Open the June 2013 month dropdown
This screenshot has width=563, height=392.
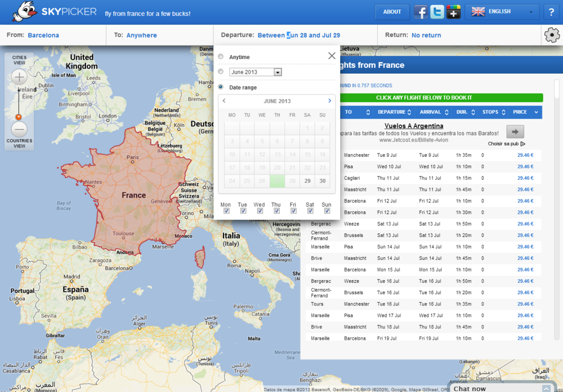(x=255, y=72)
